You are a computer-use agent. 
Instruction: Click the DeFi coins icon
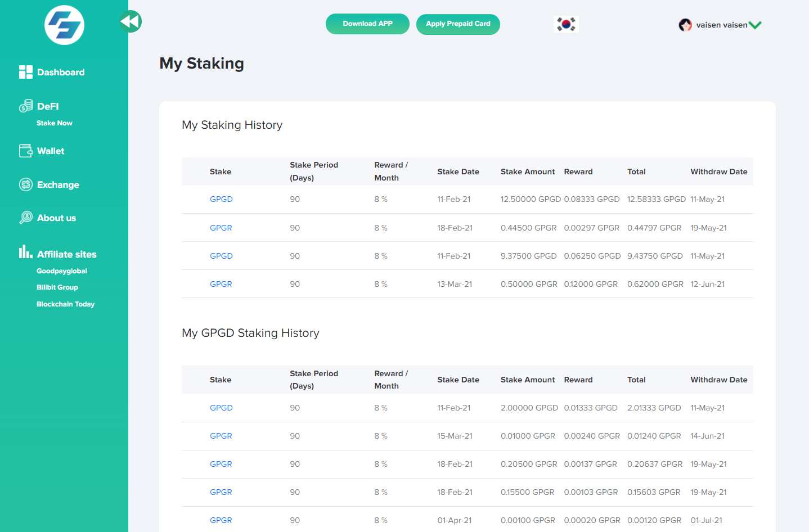click(x=25, y=106)
